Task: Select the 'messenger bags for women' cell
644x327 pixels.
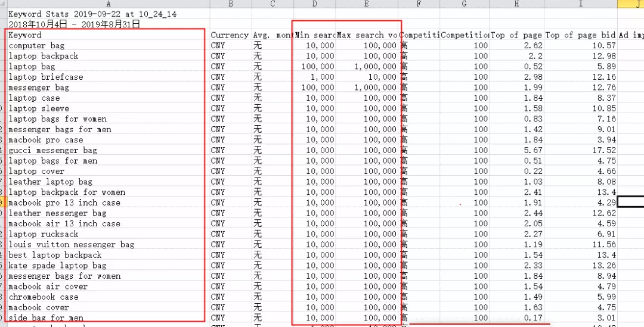Action: coord(109,276)
